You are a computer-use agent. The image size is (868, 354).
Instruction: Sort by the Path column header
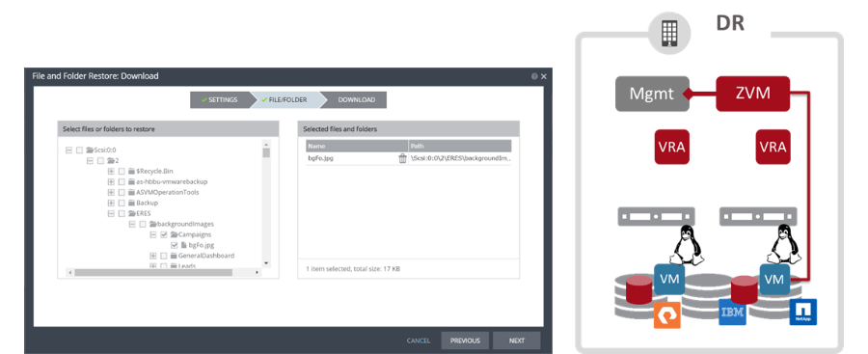click(x=460, y=147)
